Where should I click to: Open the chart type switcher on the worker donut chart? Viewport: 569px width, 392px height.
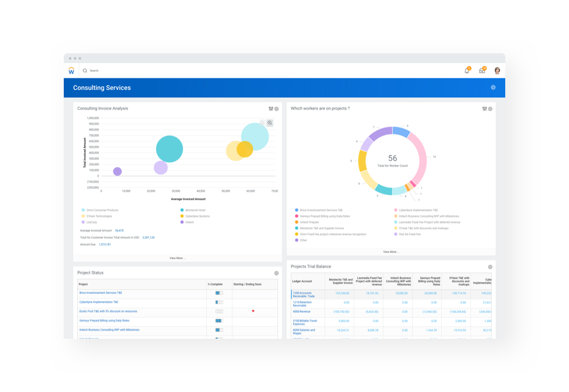pos(484,108)
